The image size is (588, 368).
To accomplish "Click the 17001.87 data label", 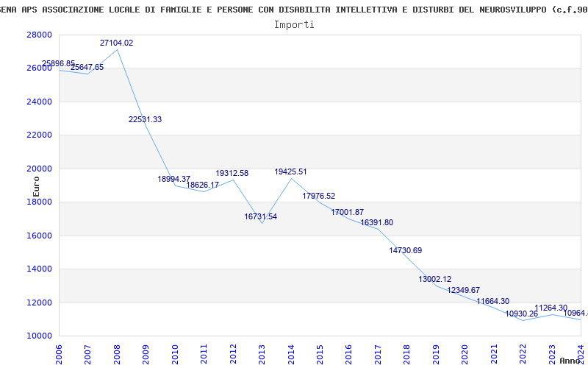I will (x=347, y=212).
